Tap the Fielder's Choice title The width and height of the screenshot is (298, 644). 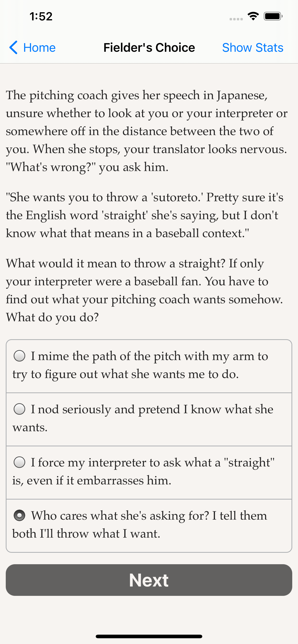coord(149,47)
